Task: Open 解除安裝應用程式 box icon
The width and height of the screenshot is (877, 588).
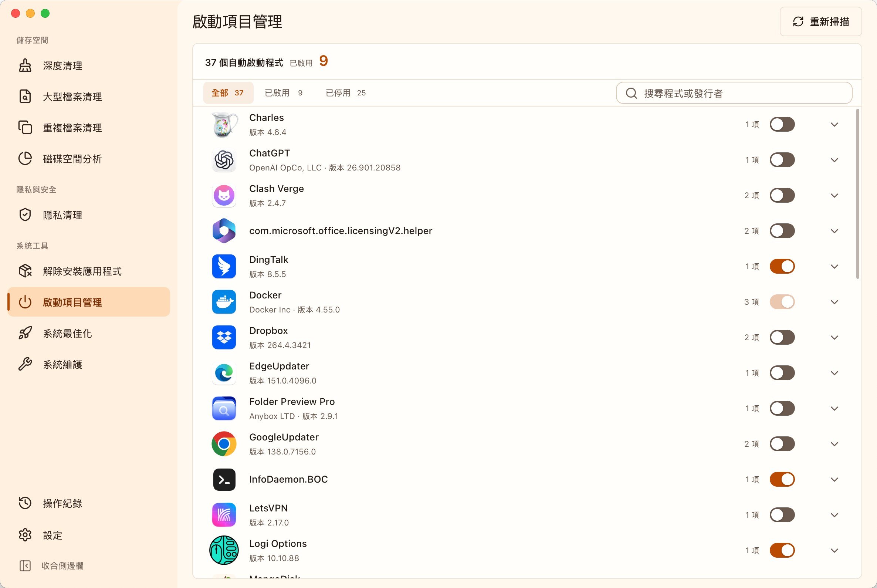Action: 25,271
